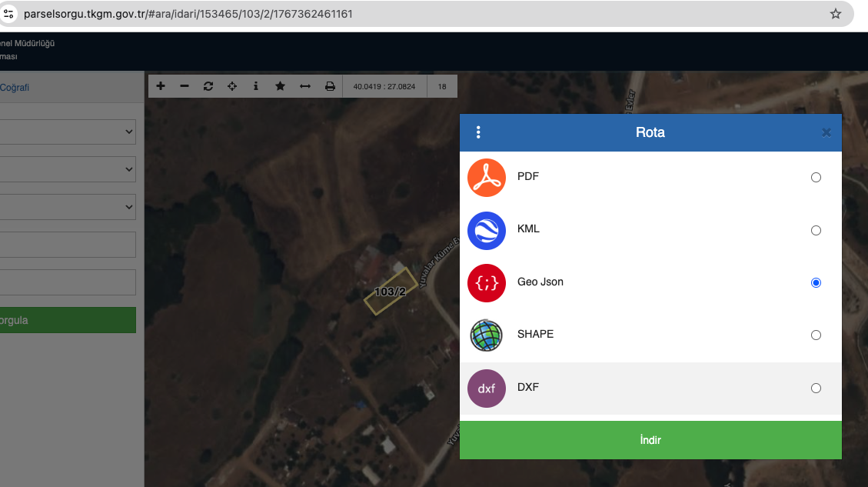868x487 pixels.
Task: Select the PDF radio button
Action: click(x=816, y=178)
